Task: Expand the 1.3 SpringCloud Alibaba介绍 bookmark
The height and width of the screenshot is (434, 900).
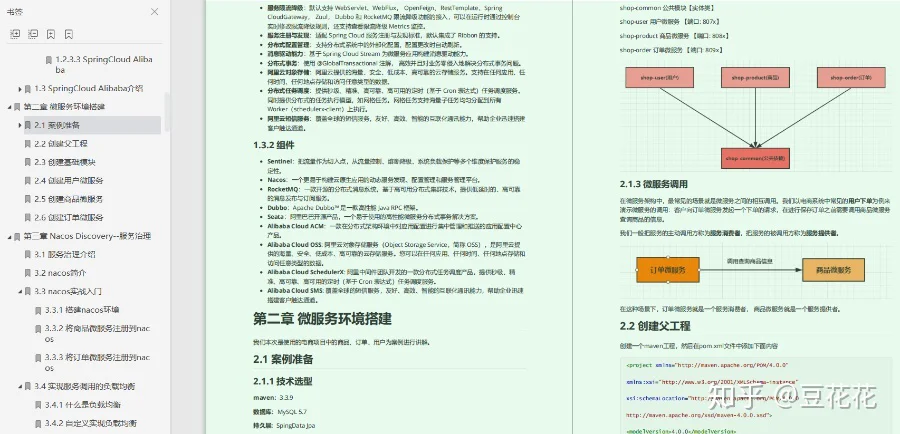Action: tap(20, 88)
